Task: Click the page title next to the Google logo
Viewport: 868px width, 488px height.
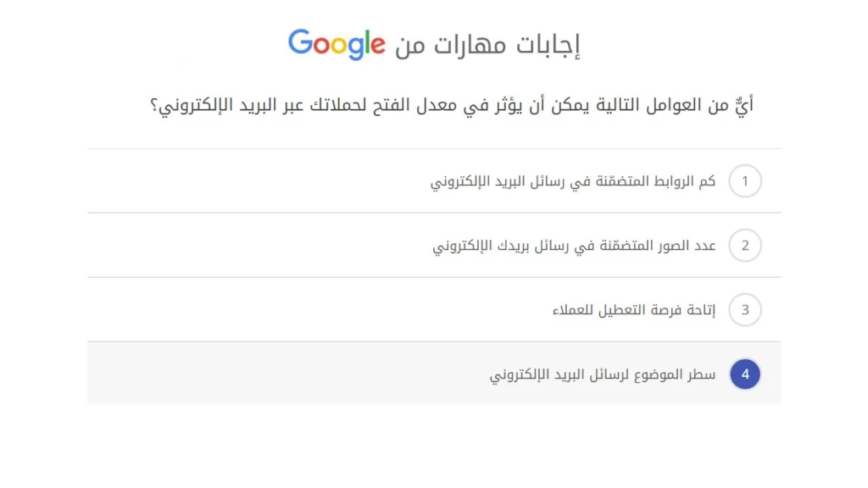Action: tap(487, 44)
